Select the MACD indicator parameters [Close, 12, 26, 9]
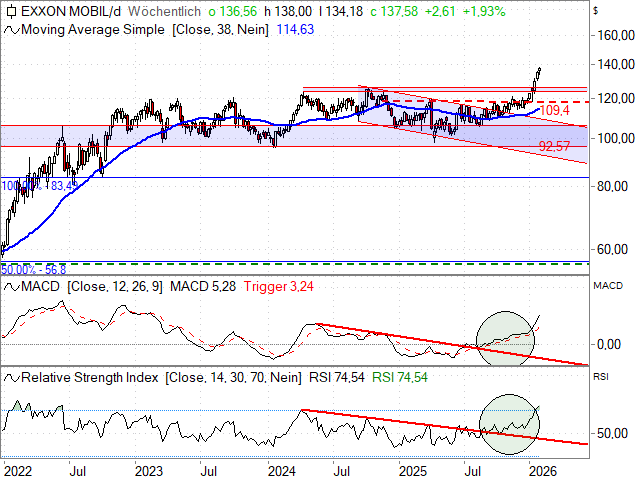640x480 pixels. pos(115,287)
